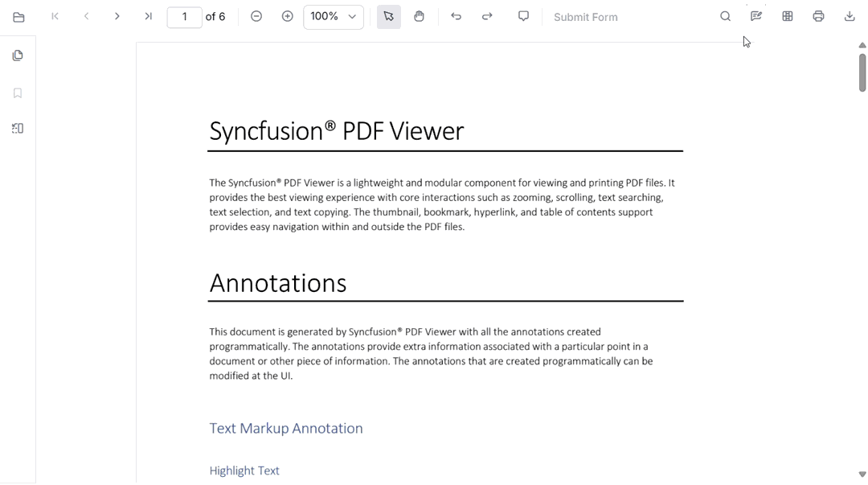Screen dimensions: 868x485
Task: Go to the next page
Action: click(x=117, y=17)
